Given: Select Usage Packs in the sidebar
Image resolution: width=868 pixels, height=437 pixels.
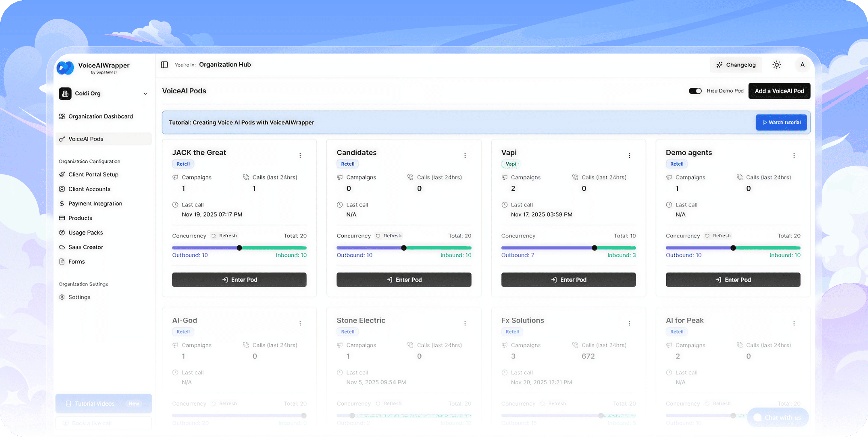Looking at the screenshot, I should click(85, 232).
